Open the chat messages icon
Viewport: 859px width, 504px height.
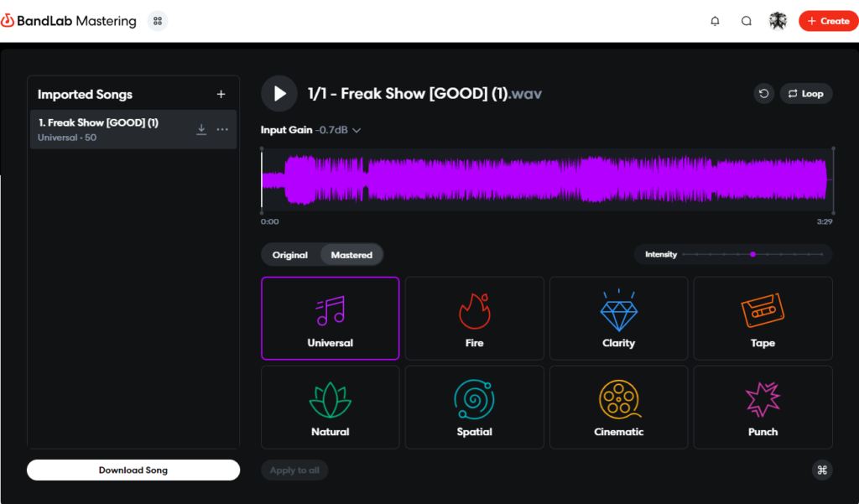pos(746,21)
